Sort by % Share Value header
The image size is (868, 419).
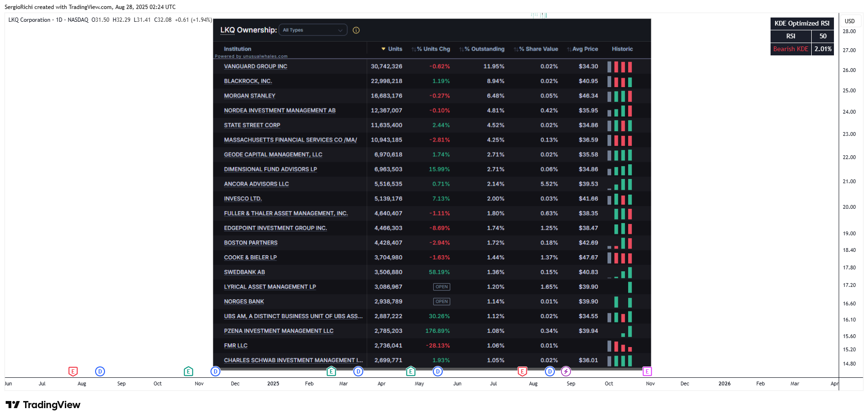(536, 49)
